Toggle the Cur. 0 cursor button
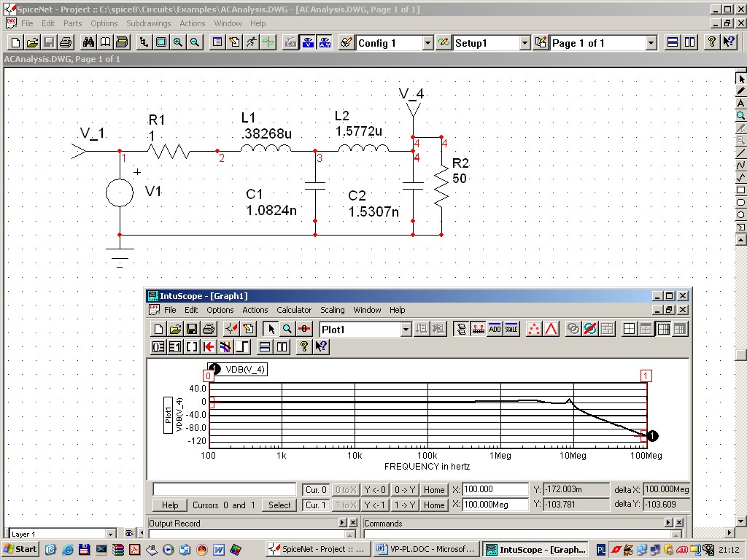 (x=316, y=490)
